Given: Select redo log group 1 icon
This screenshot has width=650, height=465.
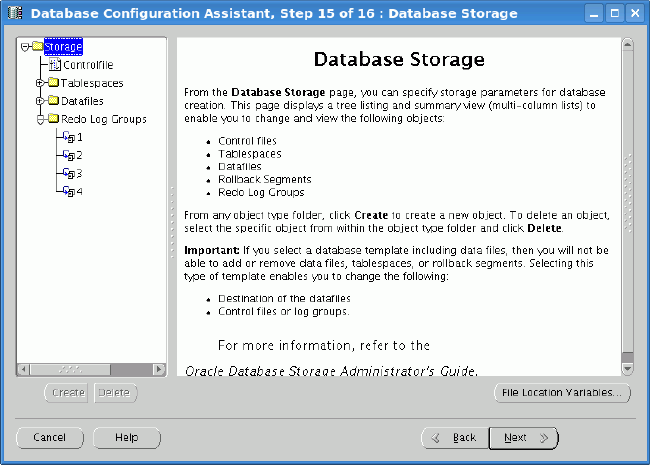Looking at the screenshot, I should click(x=69, y=137).
